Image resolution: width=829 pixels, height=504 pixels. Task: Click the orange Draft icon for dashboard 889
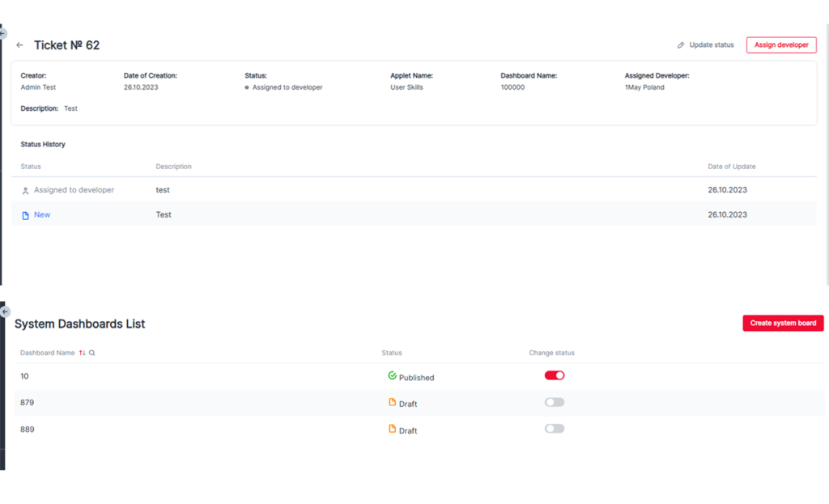[392, 430]
